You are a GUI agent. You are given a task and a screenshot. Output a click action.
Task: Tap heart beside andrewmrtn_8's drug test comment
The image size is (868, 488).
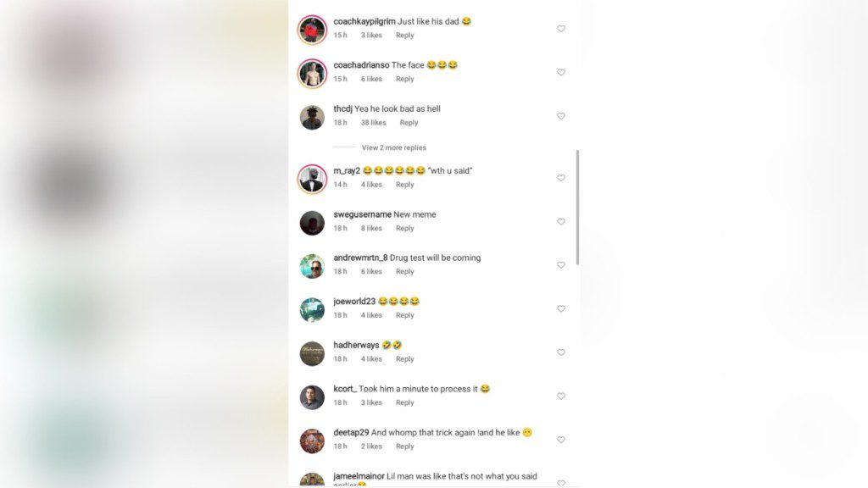pyautogui.click(x=561, y=265)
